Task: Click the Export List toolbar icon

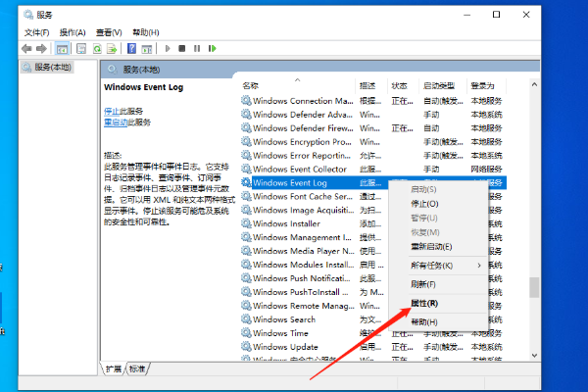Action: click(112, 48)
